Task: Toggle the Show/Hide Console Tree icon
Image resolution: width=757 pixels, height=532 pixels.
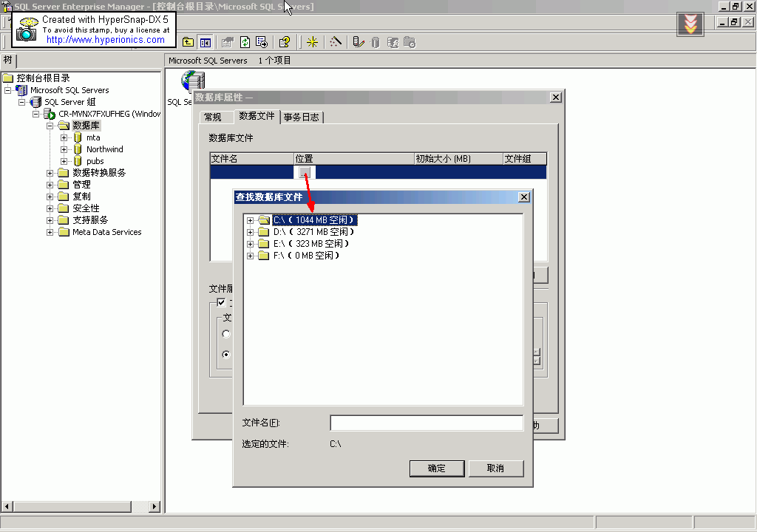Action: [x=206, y=42]
